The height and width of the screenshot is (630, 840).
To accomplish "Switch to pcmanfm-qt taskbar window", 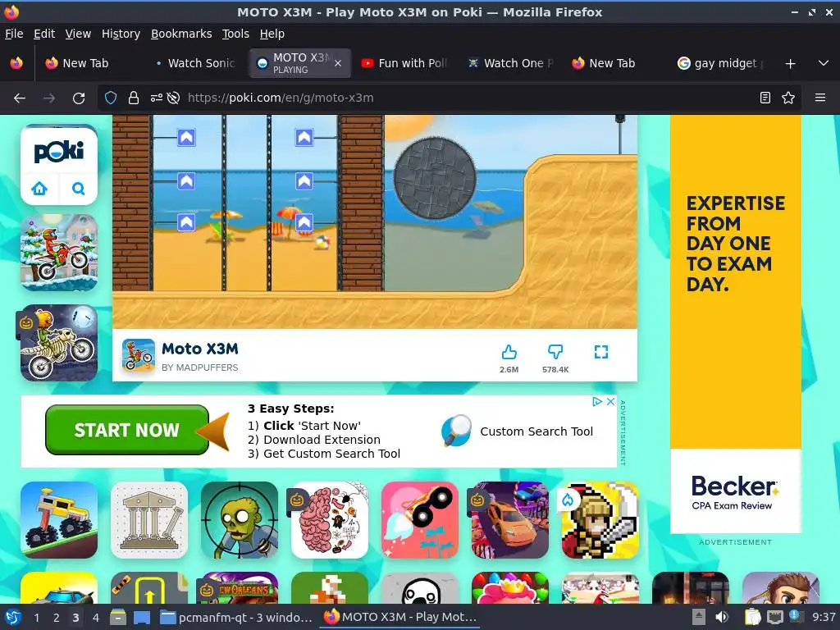I will (x=236, y=617).
